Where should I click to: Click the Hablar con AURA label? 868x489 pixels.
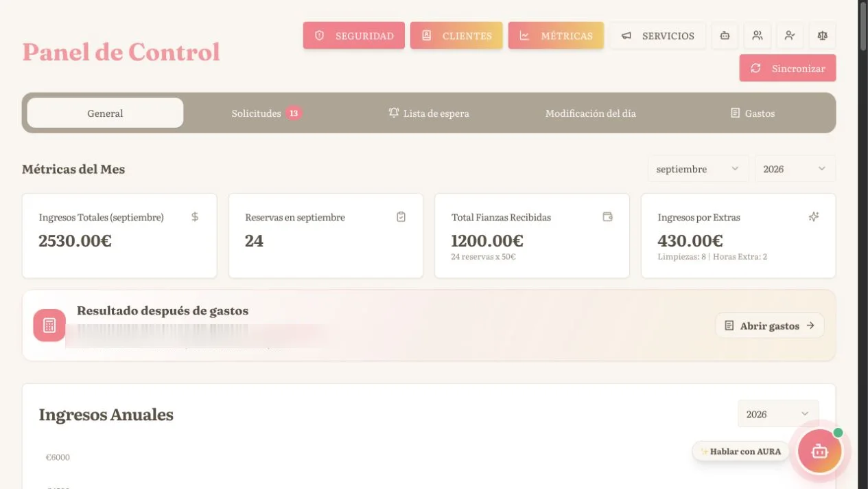coord(740,451)
